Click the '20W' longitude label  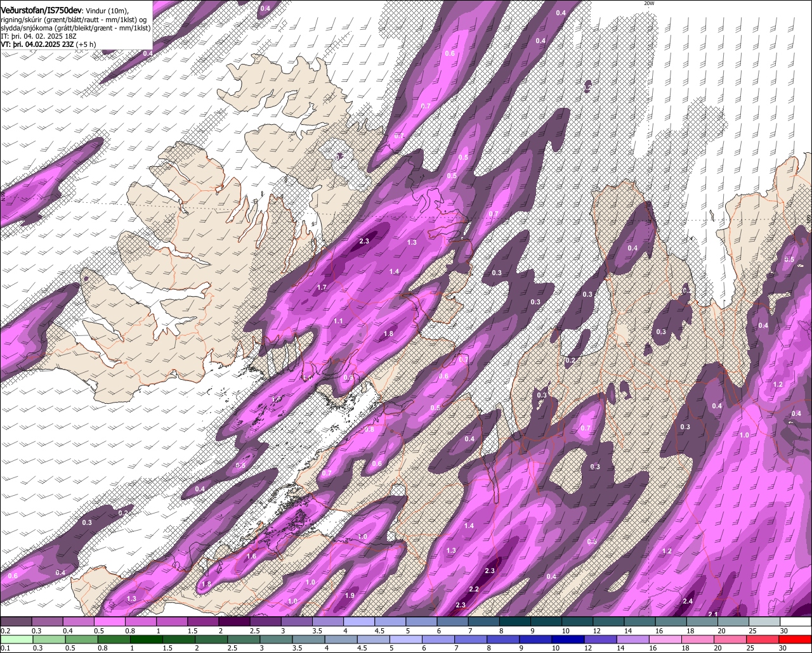coord(648,3)
